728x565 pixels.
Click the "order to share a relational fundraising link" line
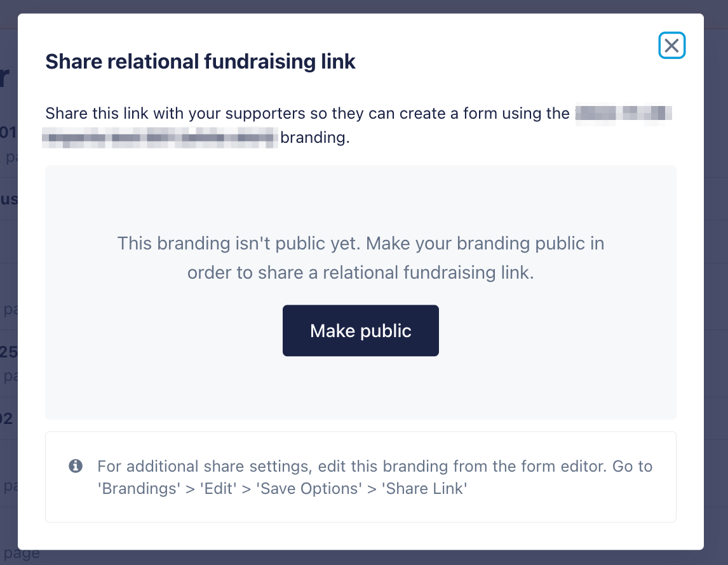click(x=360, y=272)
